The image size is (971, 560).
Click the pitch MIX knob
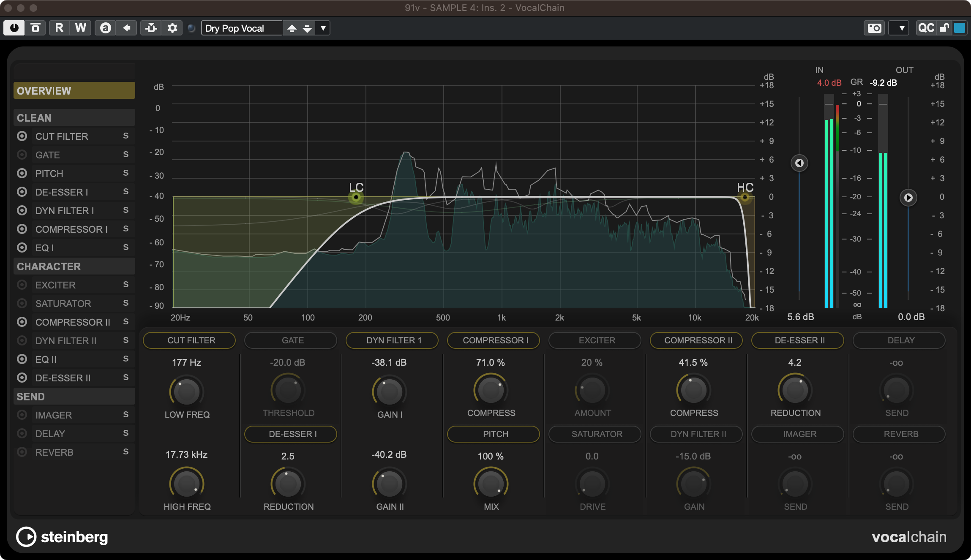[491, 484]
